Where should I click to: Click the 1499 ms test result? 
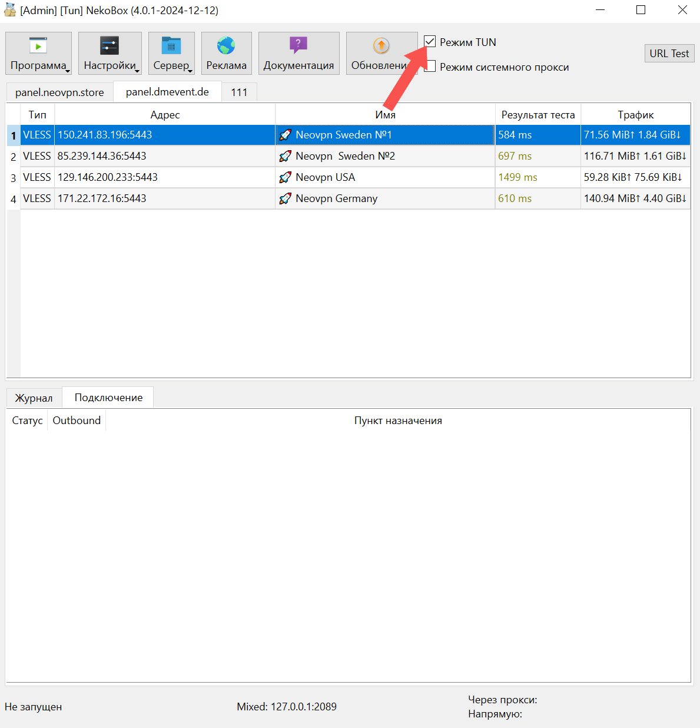pyautogui.click(x=518, y=177)
